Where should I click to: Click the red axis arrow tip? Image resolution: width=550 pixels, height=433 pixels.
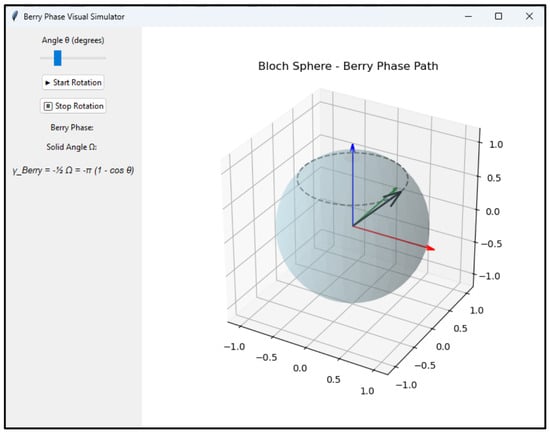(x=430, y=248)
